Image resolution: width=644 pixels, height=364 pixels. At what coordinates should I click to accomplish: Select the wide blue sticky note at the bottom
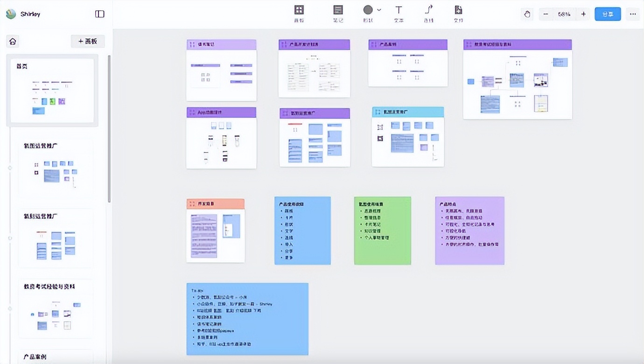point(247,319)
